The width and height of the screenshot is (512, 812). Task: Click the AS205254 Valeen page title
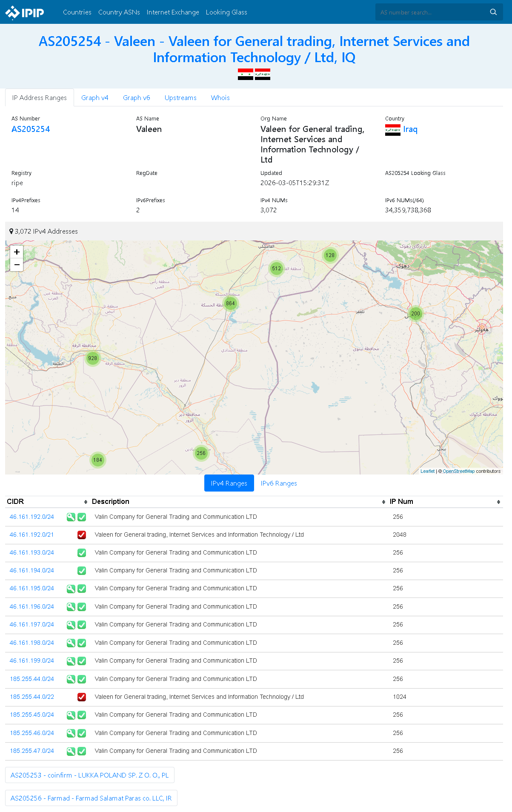tap(254, 49)
